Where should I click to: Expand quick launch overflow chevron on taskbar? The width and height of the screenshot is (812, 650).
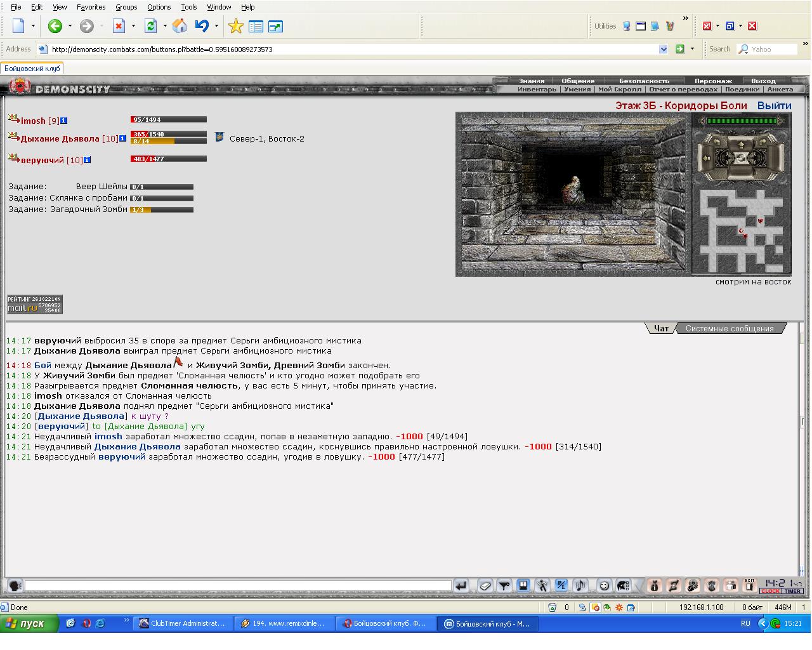tap(126, 620)
